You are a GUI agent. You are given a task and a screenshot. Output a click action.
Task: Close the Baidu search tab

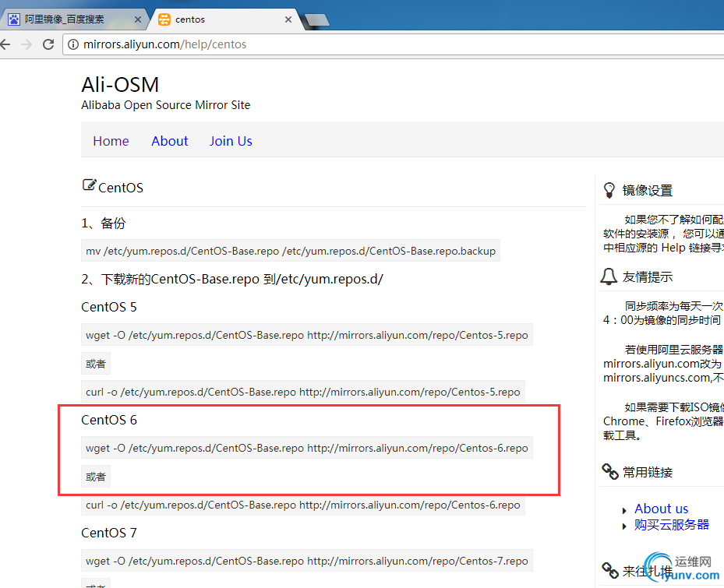coord(138,19)
